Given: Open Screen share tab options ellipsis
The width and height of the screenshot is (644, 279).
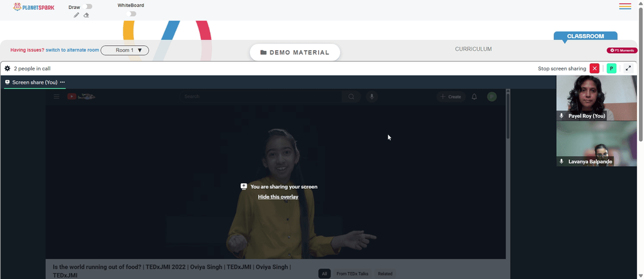Looking at the screenshot, I should [x=62, y=82].
